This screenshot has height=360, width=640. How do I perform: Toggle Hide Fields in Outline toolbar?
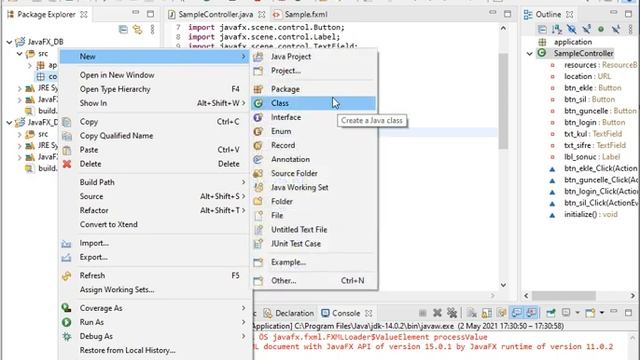click(x=571, y=29)
